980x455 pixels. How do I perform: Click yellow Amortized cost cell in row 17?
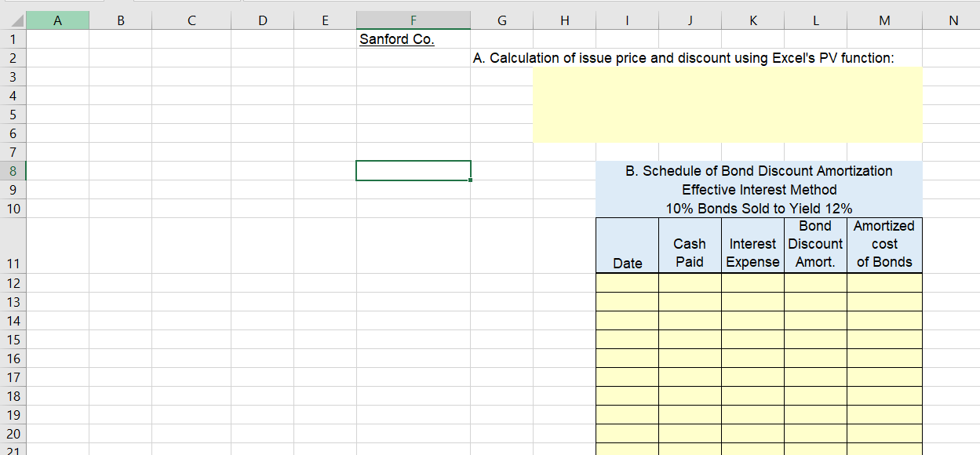[884, 377]
